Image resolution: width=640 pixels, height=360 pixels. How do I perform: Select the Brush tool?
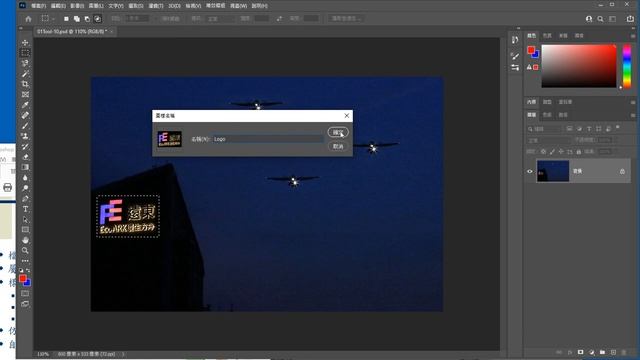pos(25,126)
